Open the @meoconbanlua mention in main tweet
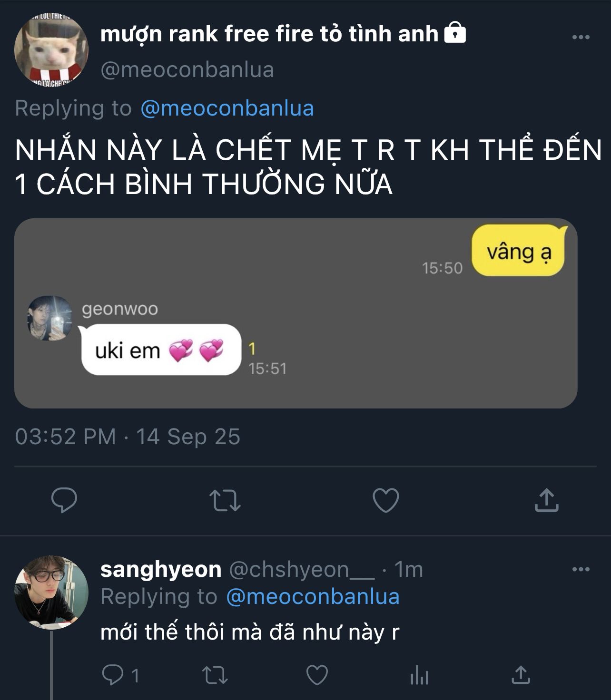 [227, 108]
